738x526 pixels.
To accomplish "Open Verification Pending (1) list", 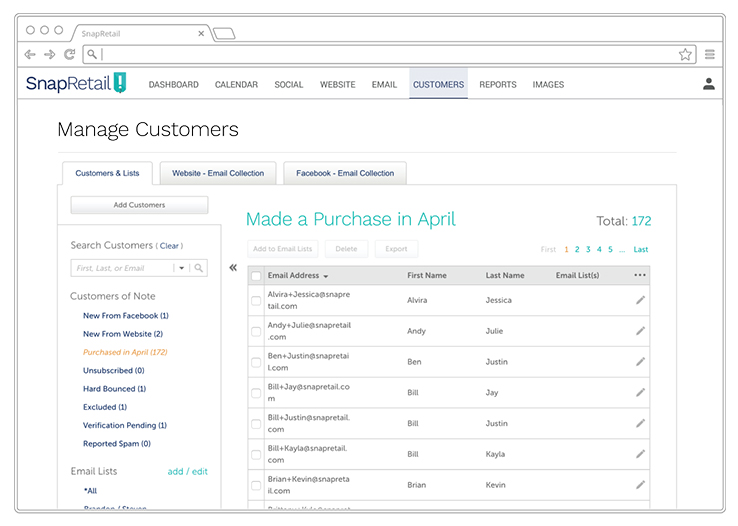I will (x=125, y=425).
